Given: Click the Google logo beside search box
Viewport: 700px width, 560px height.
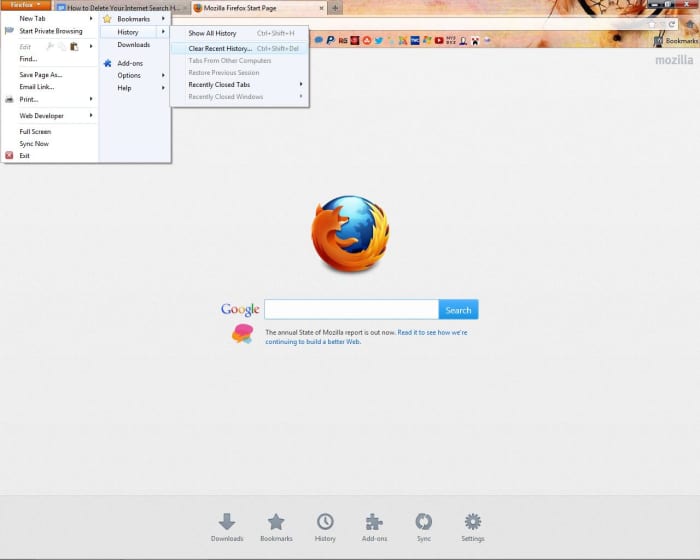Looking at the screenshot, I should tap(240, 309).
